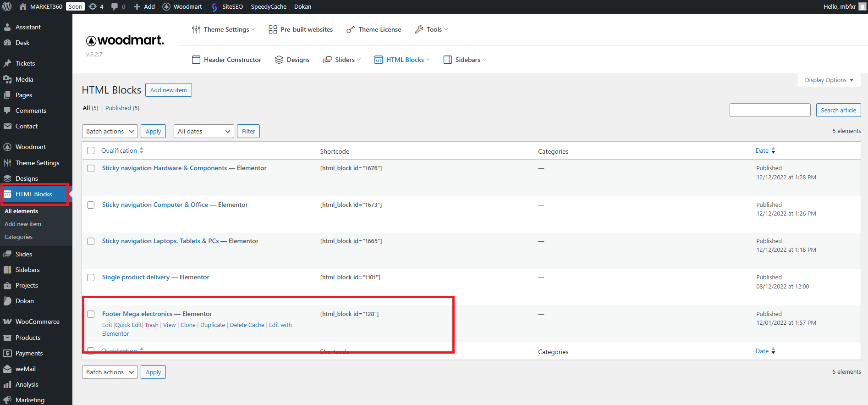Screen dimensions: 868x405
Task: Click the Projects briefcase icon
Action: click(7, 285)
